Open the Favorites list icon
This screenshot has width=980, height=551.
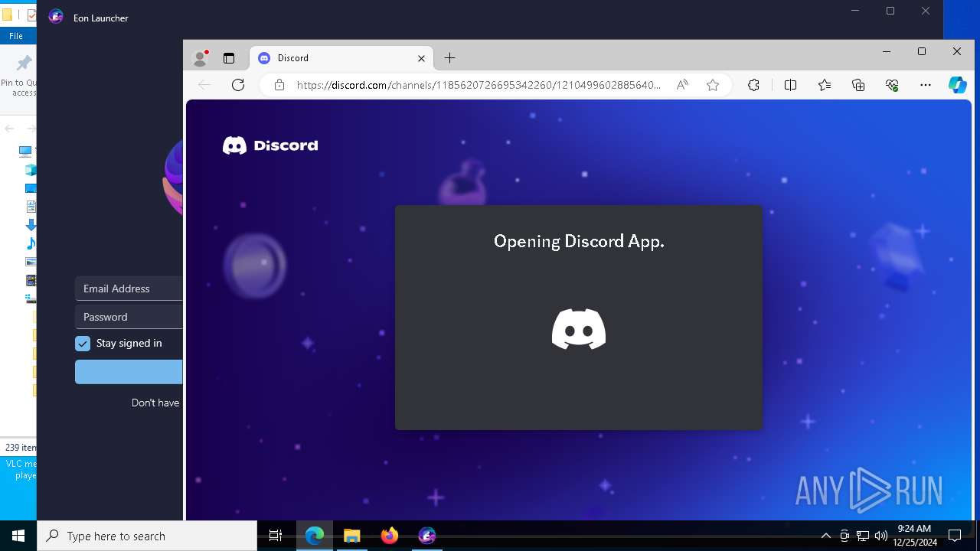coord(825,85)
